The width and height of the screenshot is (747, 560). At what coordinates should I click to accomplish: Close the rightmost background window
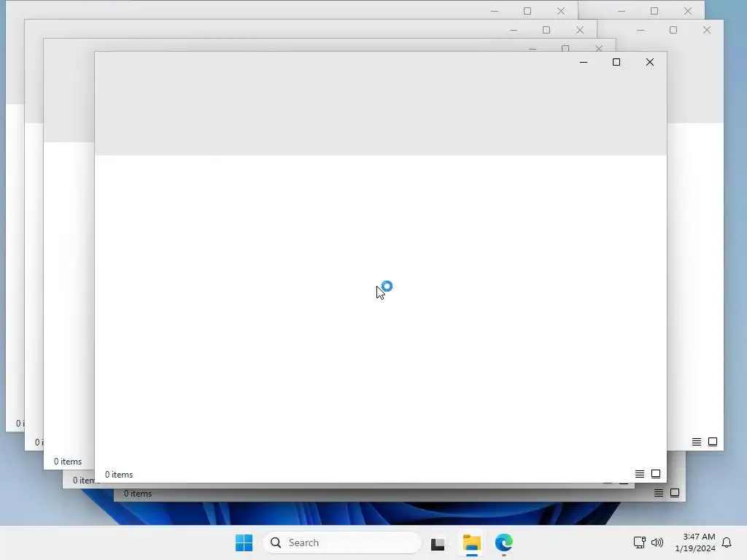click(706, 30)
